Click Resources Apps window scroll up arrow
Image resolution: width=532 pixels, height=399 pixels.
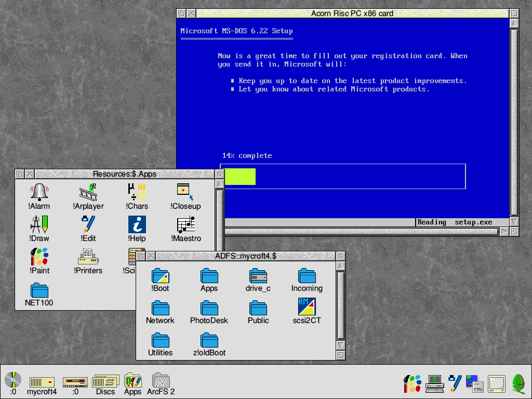pyautogui.click(x=220, y=184)
